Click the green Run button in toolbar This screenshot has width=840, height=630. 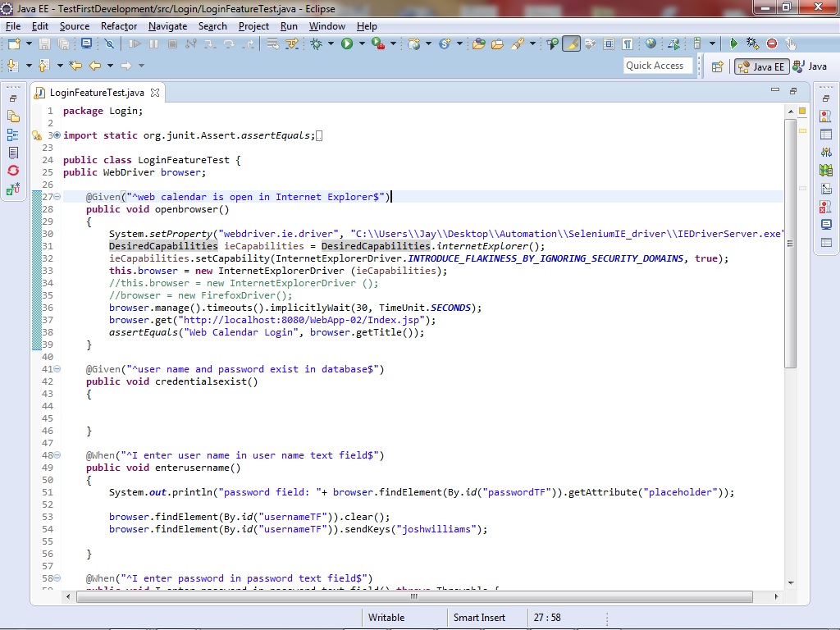pyautogui.click(x=347, y=43)
